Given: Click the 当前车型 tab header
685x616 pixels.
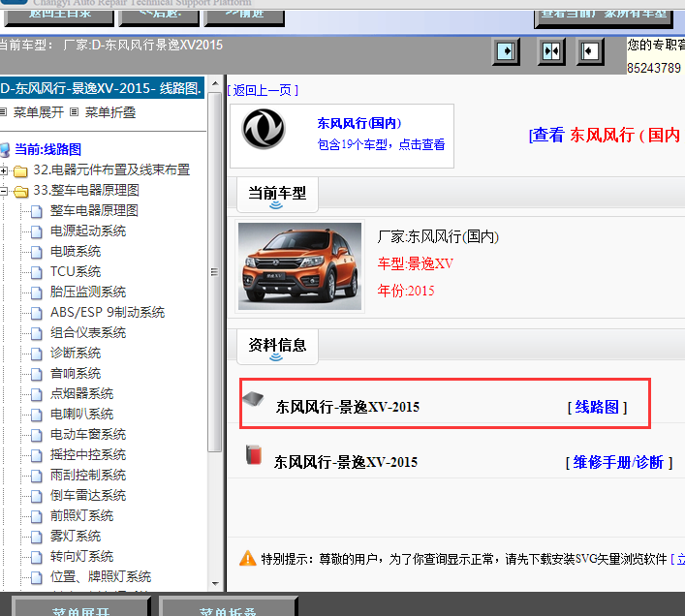Looking at the screenshot, I should point(277,195).
